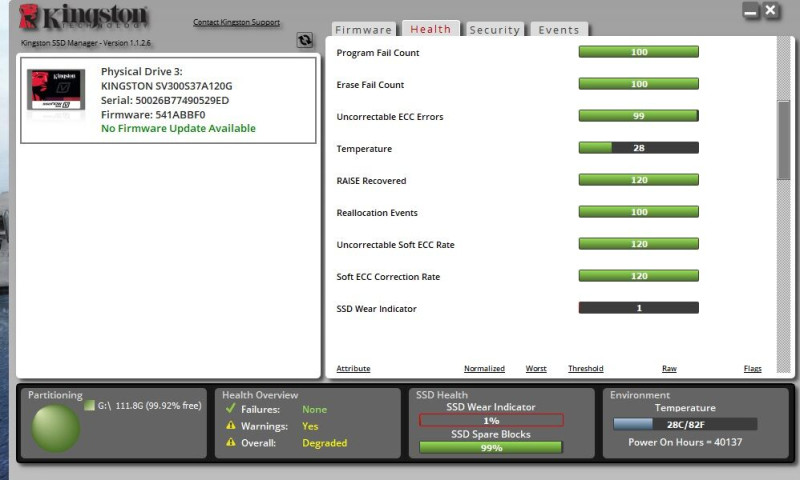Select the SSD drive thumbnail image
Viewport: 800px width, 480px height.
point(56,90)
